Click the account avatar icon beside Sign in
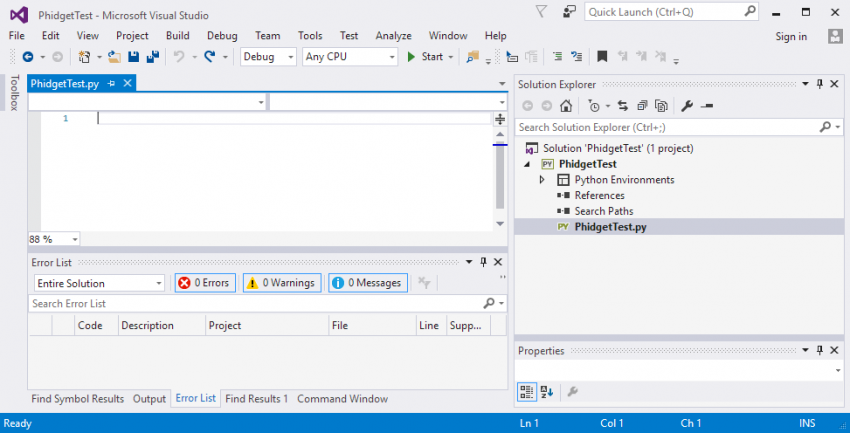The width and height of the screenshot is (850, 433). pos(834,36)
